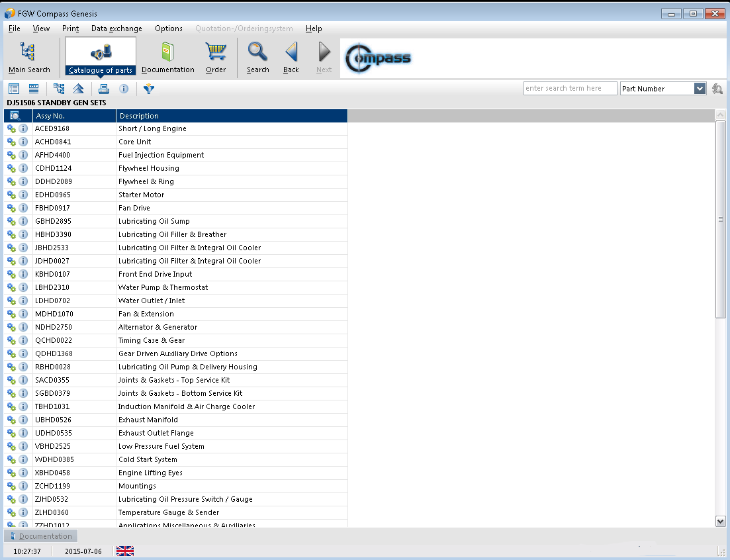Image resolution: width=730 pixels, height=560 pixels.
Task: Click the double up-arrow level-up icon
Action: (x=78, y=89)
